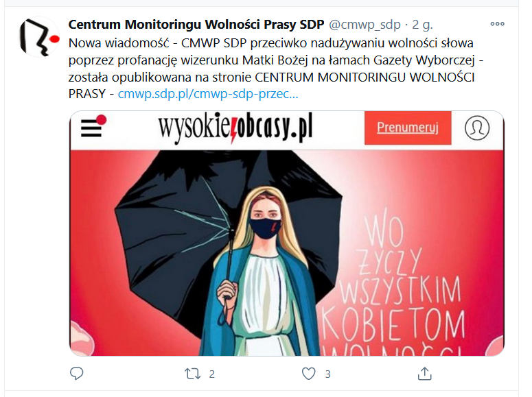Retweet using the retweet arrows icon
The width and height of the screenshot is (532, 397).
point(192,374)
